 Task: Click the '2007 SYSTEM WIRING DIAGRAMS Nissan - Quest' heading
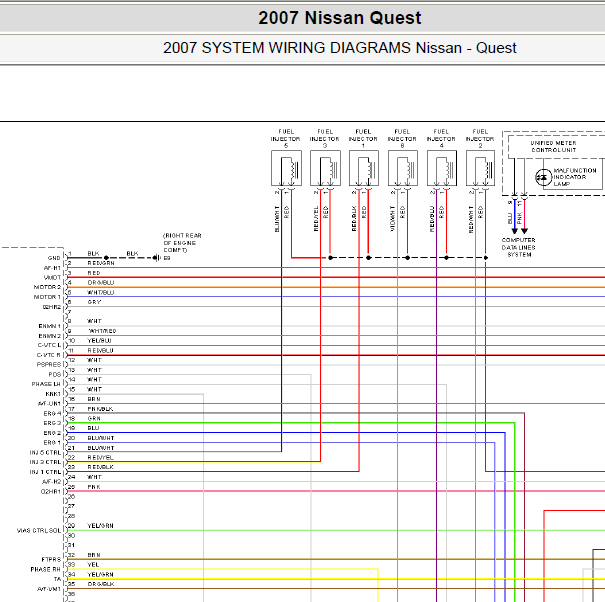(x=340, y=48)
